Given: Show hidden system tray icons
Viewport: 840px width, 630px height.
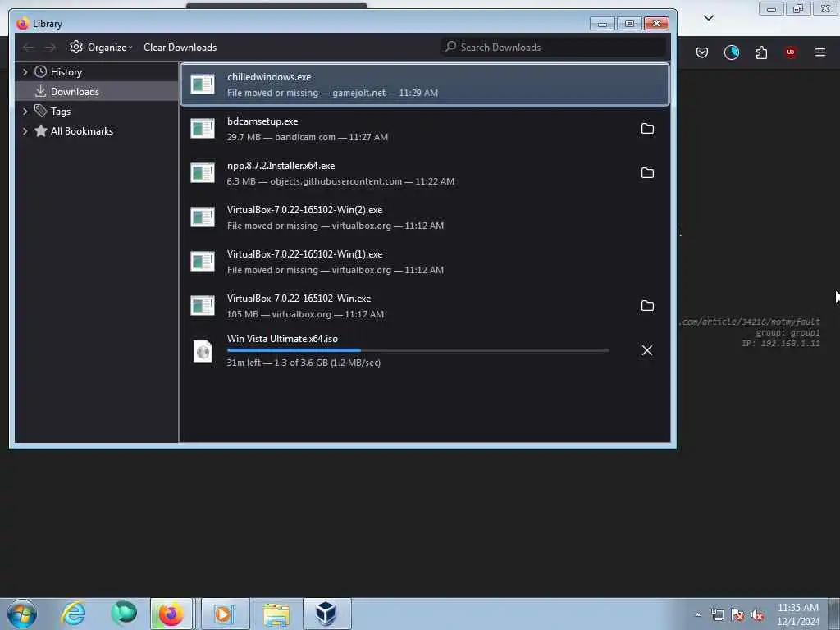Looking at the screenshot, I should (697, 615).
